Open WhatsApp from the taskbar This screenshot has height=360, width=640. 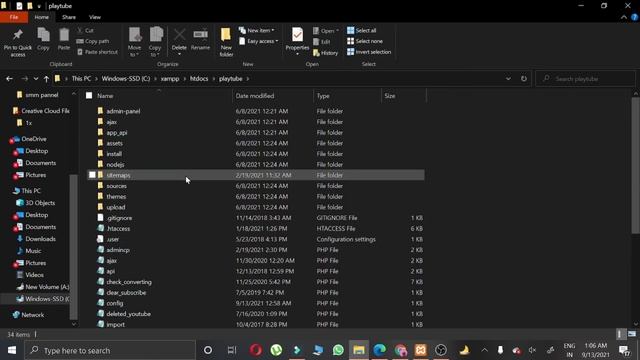tap(338, 350)
